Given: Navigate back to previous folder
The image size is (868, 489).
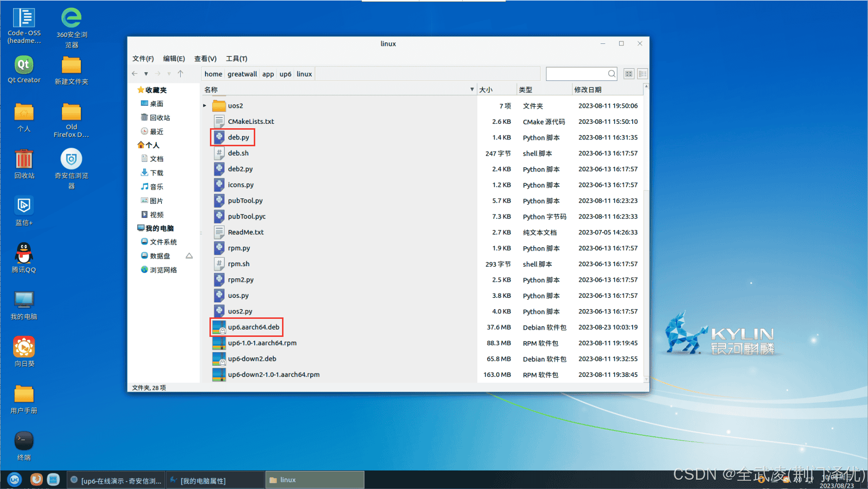Looking at the screenshot, I should pyautogui.click(x=134, y=74).
